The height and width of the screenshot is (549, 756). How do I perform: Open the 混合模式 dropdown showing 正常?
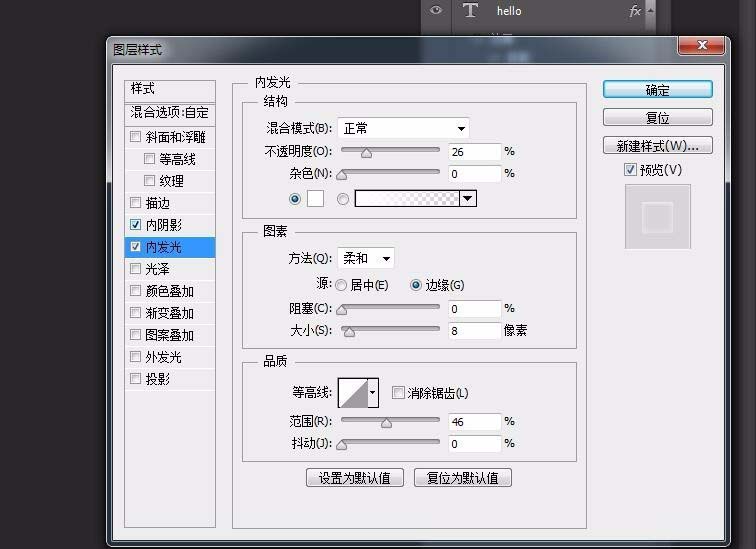[404, 128]
